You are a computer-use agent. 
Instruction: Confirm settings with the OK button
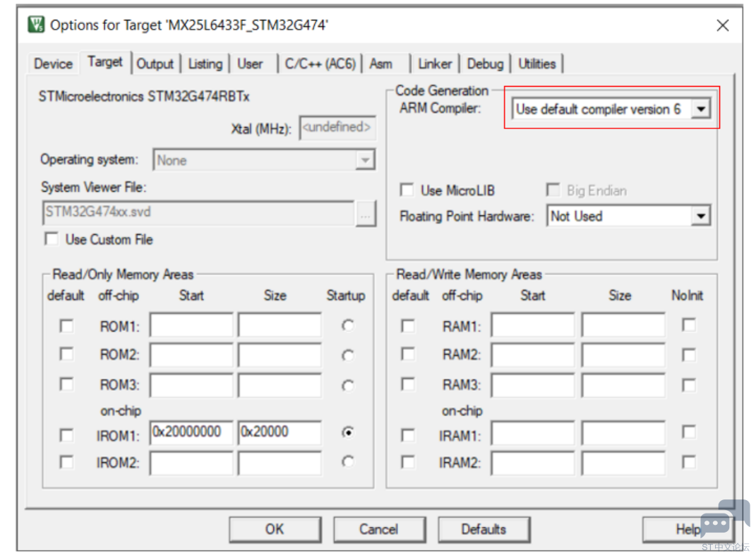275,529
